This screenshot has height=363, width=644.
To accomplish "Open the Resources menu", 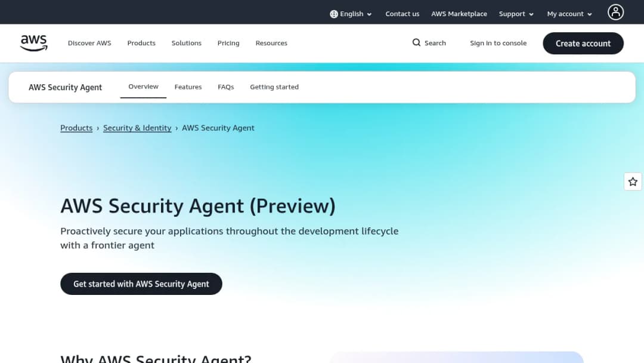I will (x=271, y=43).
